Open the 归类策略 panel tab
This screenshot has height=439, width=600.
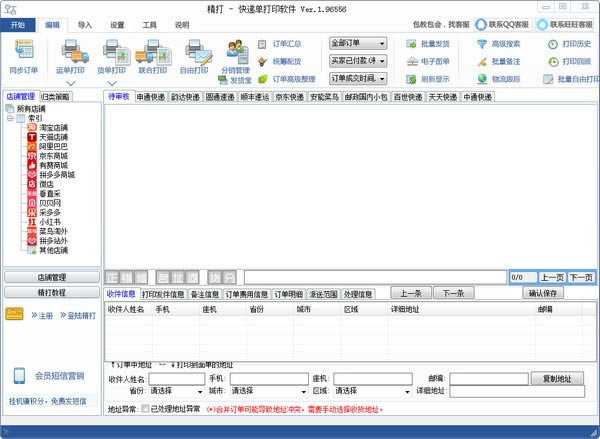[55, 96]
